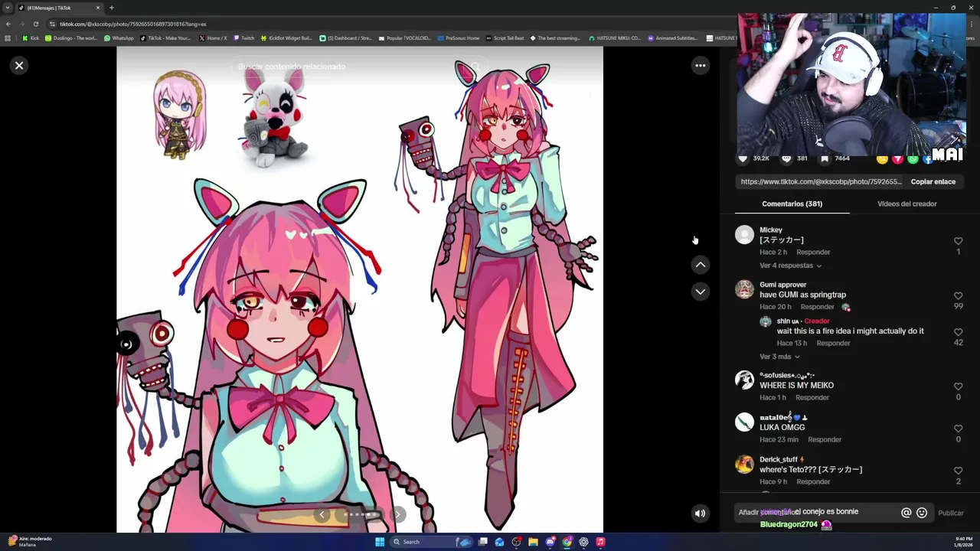The height and width of the screenshot is (551, 980).
Task: Open the weather widget showing Aire: moderado
Action: [x=31, y=542]
